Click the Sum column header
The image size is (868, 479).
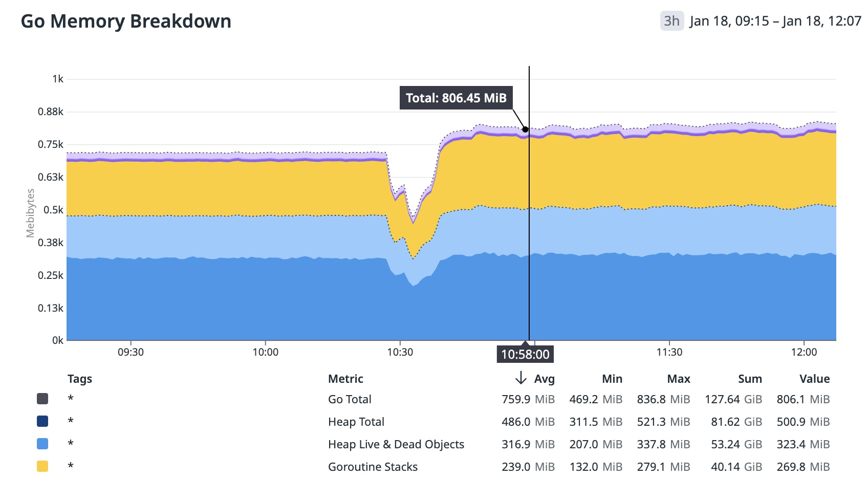(750, 379)
